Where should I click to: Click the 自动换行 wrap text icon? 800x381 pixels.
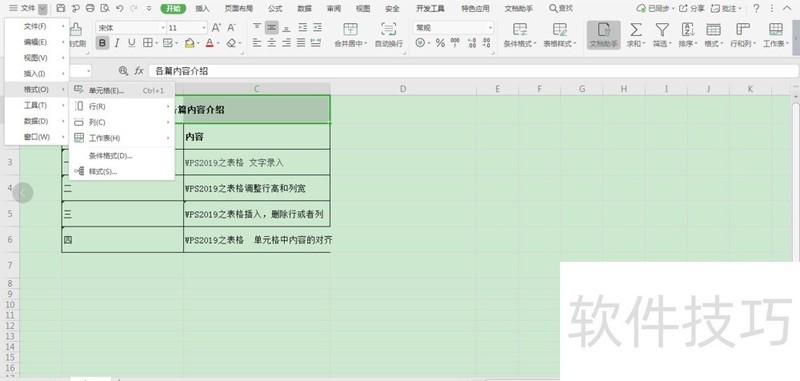point(389,29)
